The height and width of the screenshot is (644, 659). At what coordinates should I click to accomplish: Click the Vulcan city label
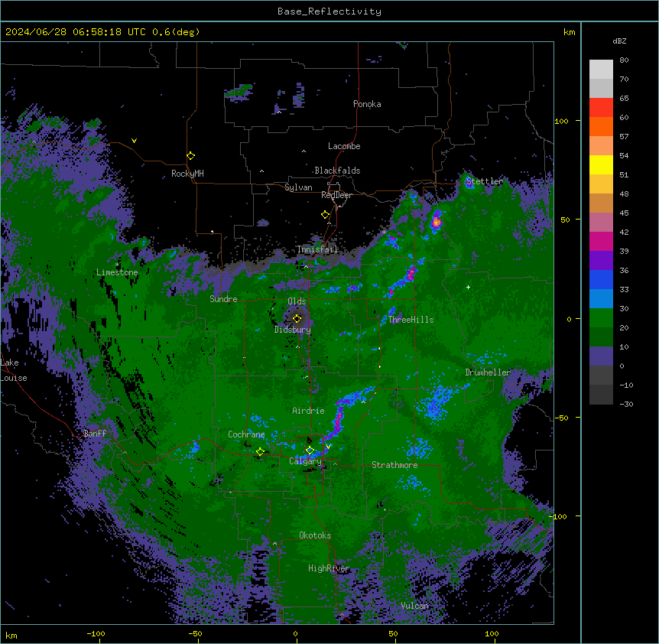click(415, 606)
